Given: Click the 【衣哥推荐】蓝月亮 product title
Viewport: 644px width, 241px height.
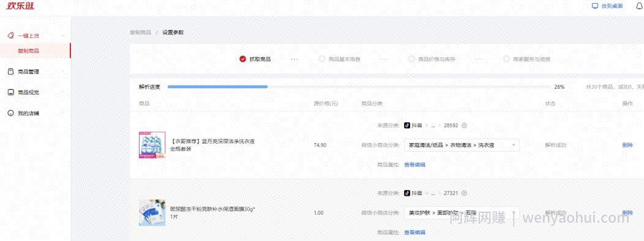Looking at the screenshot, I should [x=212, y=145].
